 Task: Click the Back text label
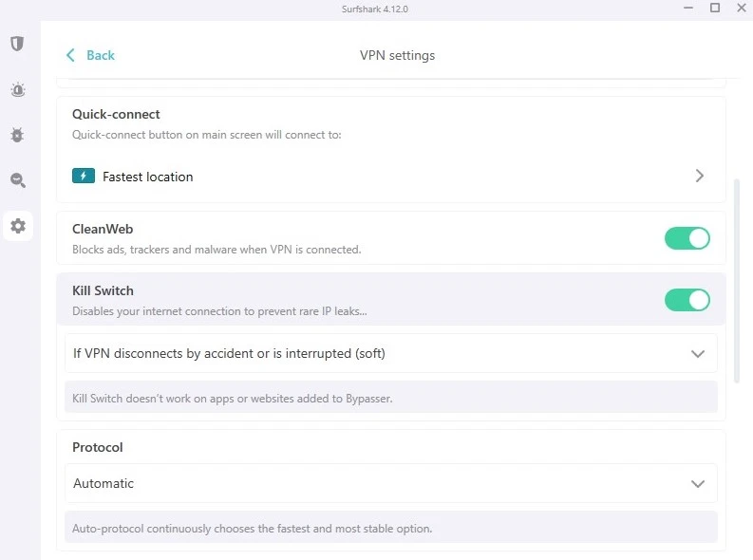[x=101, y=55]
